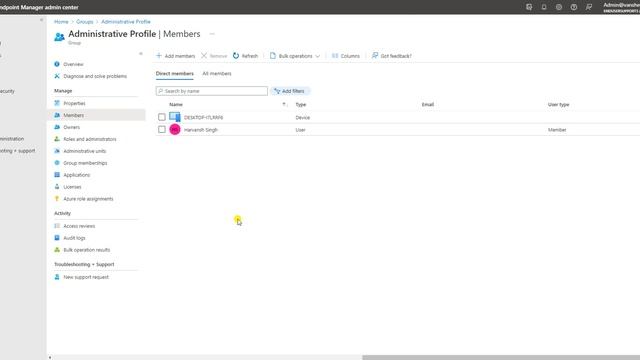Click the Administrative units icon
Viewport: 640px width, 360px height.
pos(57,151)
